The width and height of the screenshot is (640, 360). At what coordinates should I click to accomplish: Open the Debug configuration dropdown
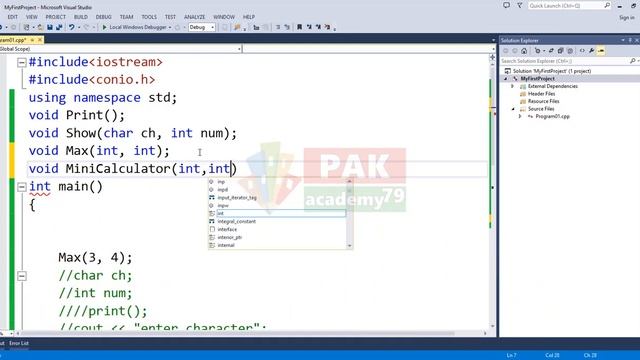[x=202, y=27]
